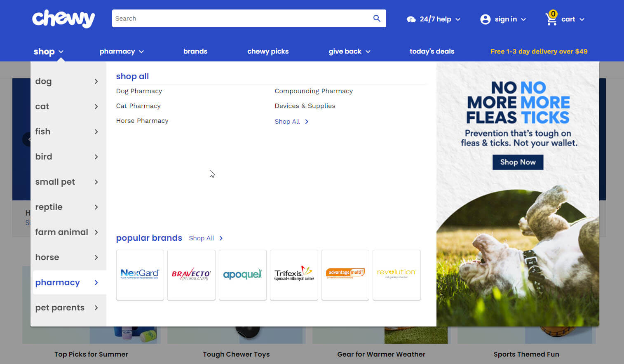Open the Bravecto brand tile

point(191,275)
